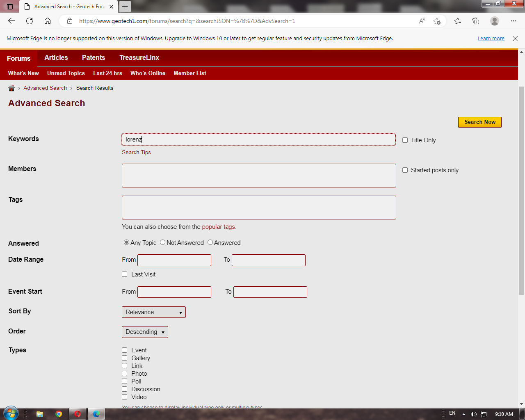The height and width of the screenshot is (420, 525).
Task: Open What's New in the submenu
Action: 23,73
